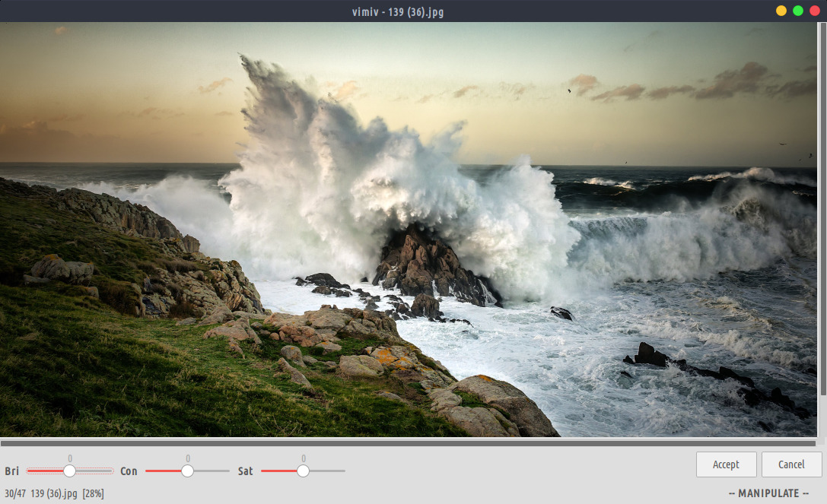Click the -- MANIPULATE -- mode indicator

click(x=768, y=493)
